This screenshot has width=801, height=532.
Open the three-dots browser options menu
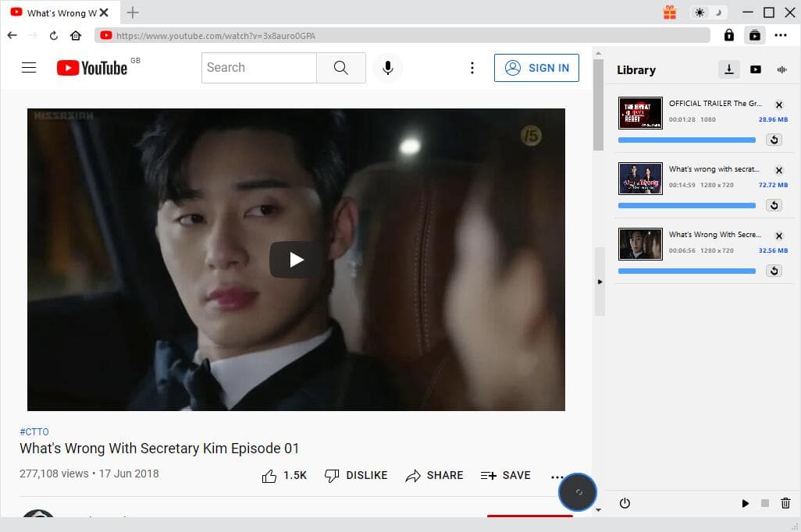click(781, 35)
